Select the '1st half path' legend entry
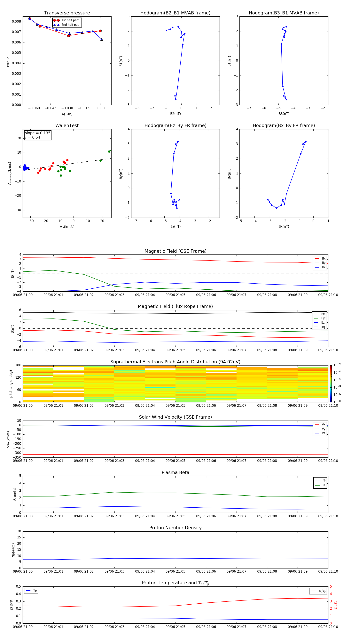351x644 pixels. pos(67,20)
